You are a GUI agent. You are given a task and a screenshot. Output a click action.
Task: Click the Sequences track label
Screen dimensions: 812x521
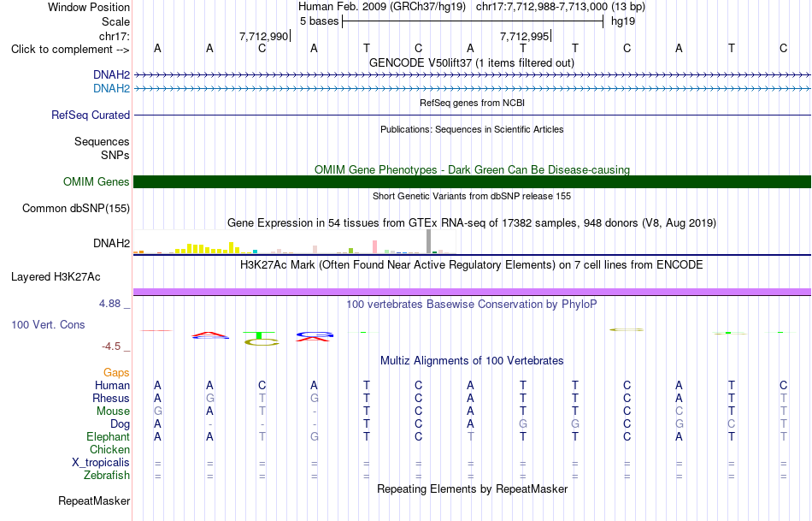102,141
